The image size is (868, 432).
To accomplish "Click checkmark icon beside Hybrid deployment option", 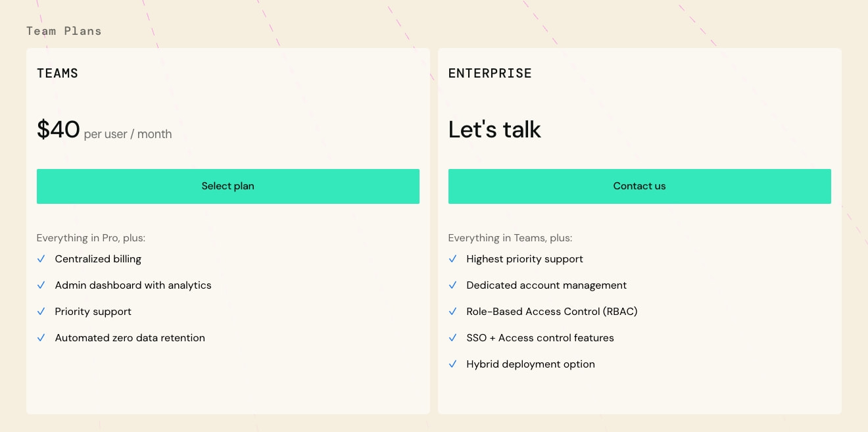I will coord(452,364).
